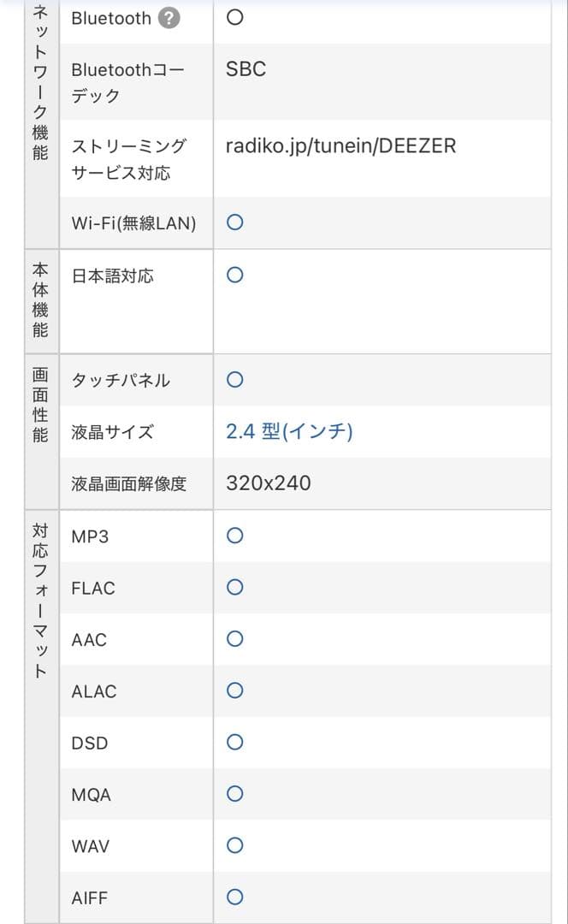
Task: Click the circle mark beside FLAC
Action: (235, 587)
